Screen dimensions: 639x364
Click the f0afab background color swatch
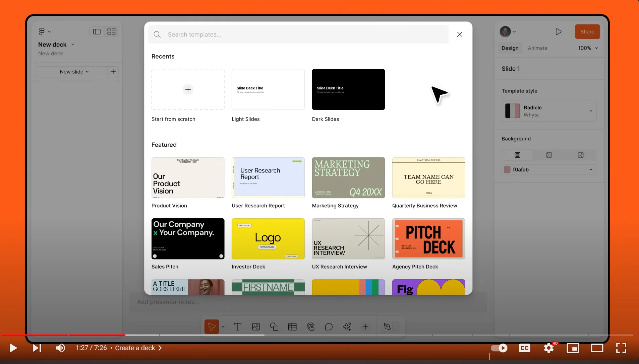point(507,170)
